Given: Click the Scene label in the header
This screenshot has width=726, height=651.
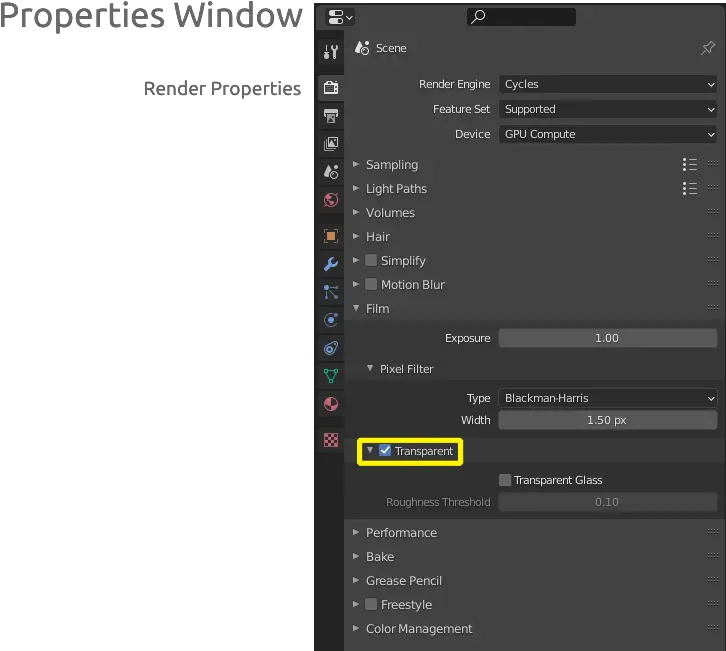Looking at the screenshot, I should 391,48.
